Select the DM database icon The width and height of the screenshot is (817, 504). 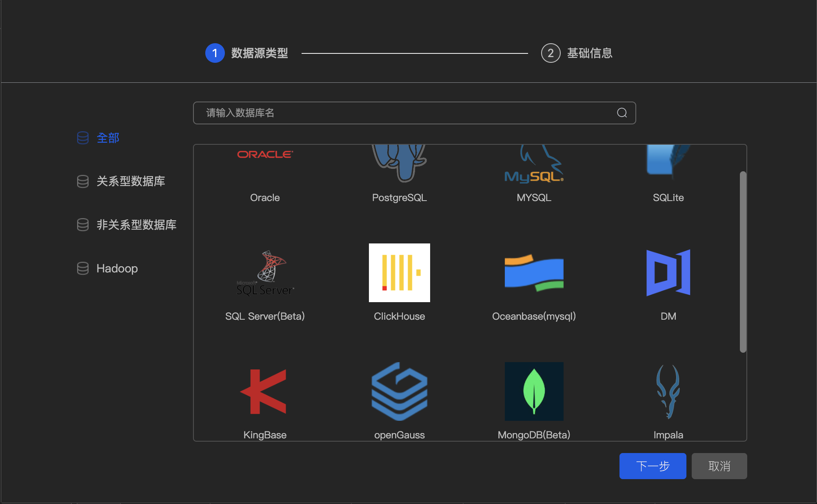668,273
